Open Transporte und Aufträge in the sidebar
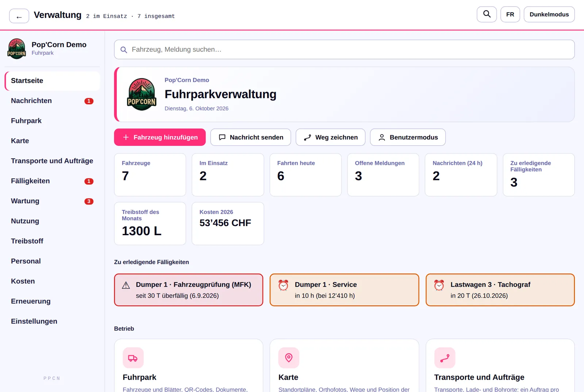 point(52,161)
